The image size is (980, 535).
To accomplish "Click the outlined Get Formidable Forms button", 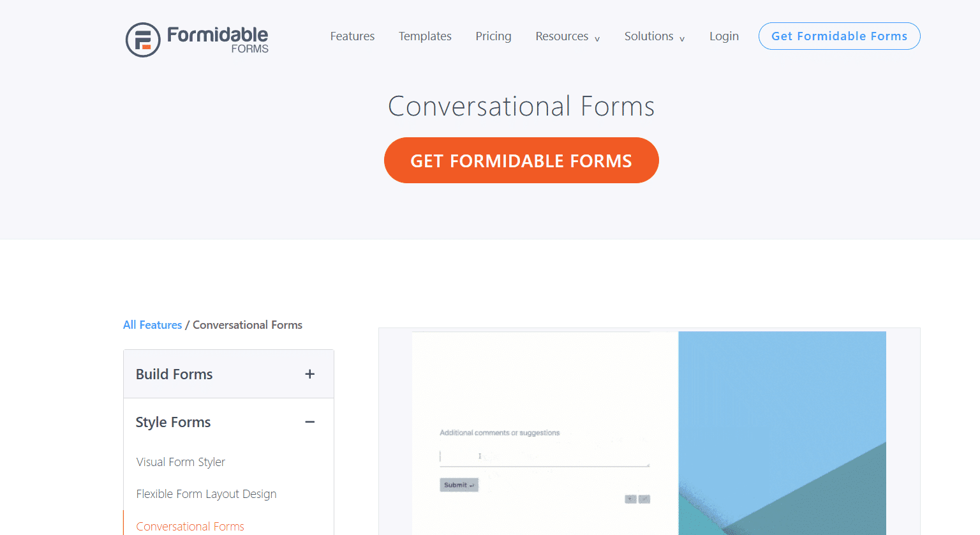I will coord(839,36).
